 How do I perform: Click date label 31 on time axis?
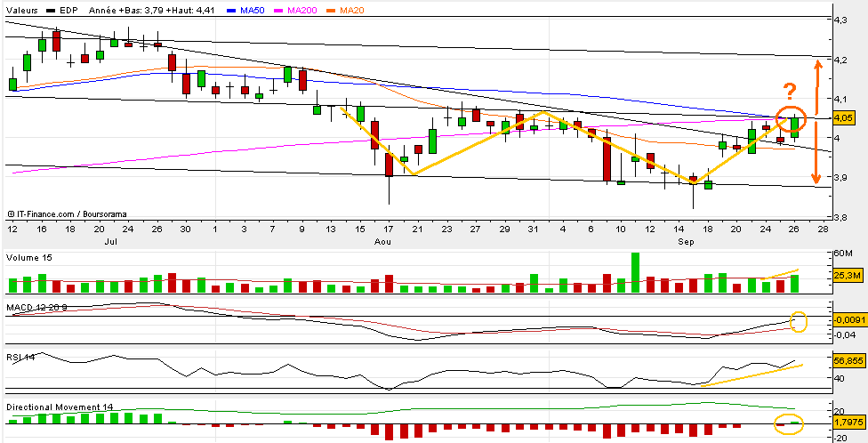tap(533, 230)
